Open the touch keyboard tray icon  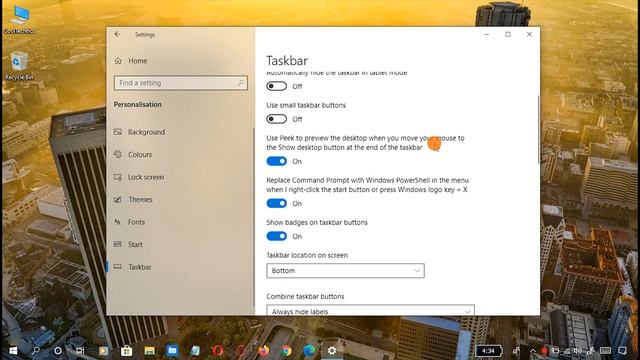pos(605,351)
